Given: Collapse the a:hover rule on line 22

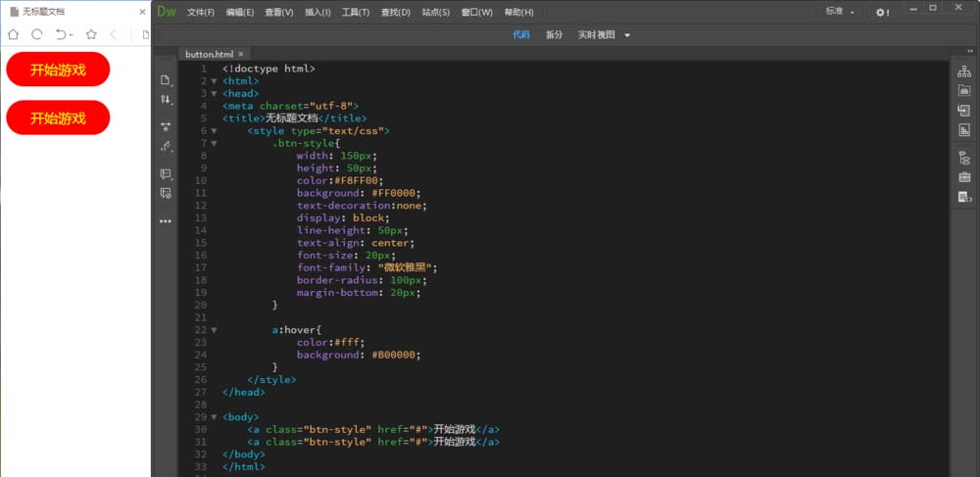Looking at the screenshot, I should coord(214,330).
